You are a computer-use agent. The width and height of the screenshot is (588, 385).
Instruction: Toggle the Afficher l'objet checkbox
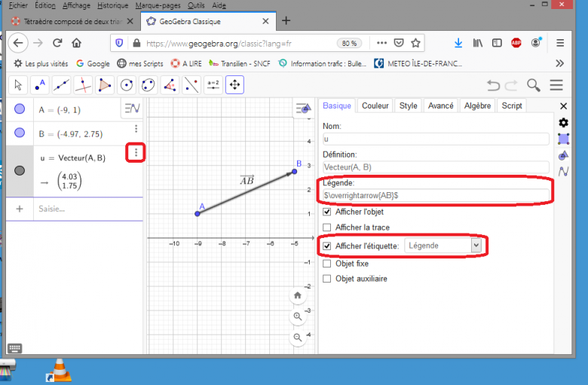tap(326, 212)
